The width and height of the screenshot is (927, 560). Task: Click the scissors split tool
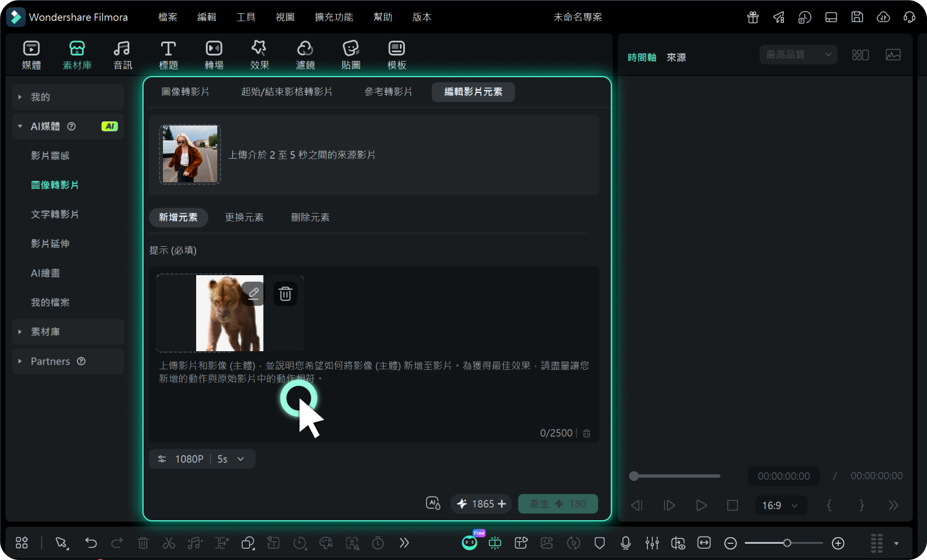coord(169,543)
